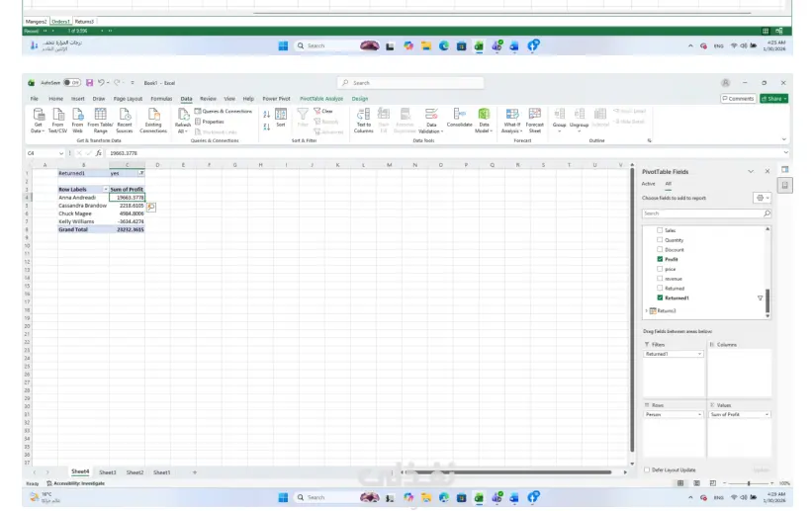Open What-If Analysis
This screenshot has height=511, width=812.
coord(511,121)
